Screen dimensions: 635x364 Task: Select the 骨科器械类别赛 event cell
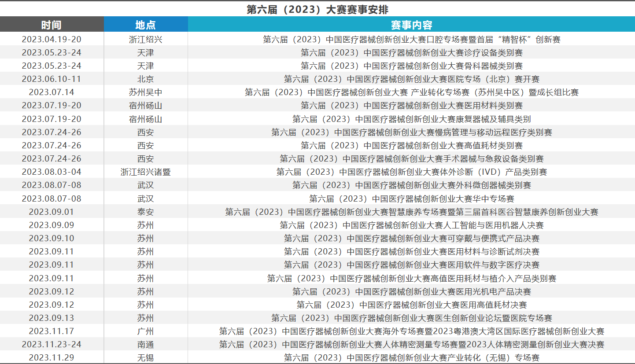(x=411, y=66)
